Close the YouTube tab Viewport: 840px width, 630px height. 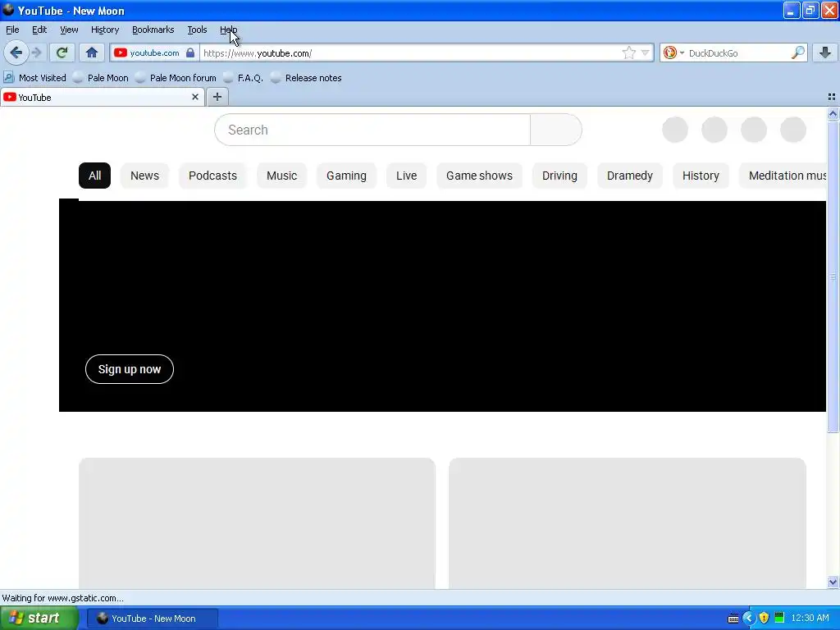(x=195, y=97)
